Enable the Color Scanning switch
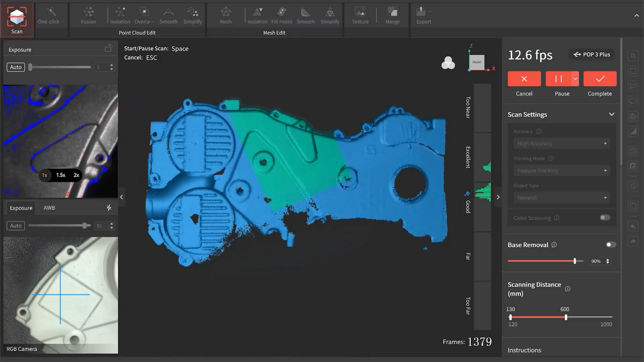The image size is (644, 362). (x=605, y=218)
